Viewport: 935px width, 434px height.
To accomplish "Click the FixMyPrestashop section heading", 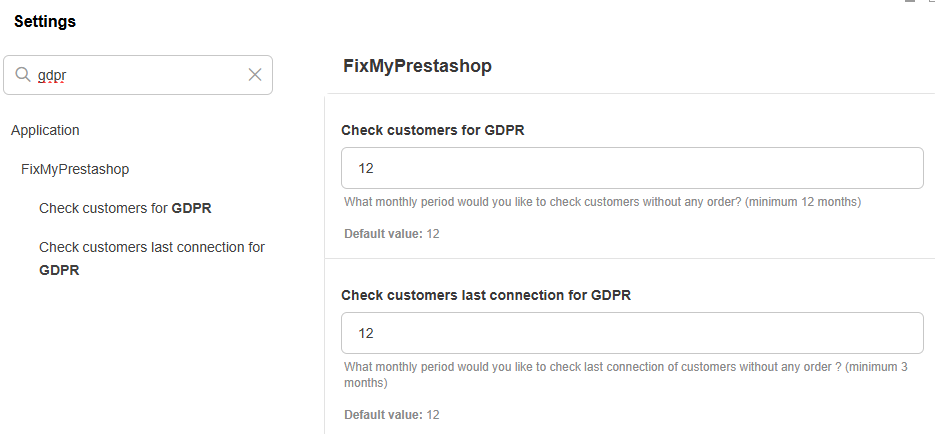I will click(x=417, y=66).
